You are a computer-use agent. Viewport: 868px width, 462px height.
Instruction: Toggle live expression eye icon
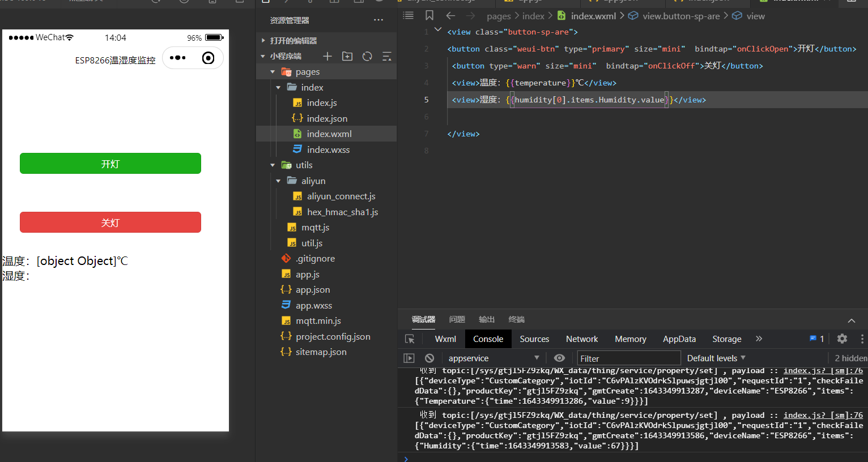559,358
